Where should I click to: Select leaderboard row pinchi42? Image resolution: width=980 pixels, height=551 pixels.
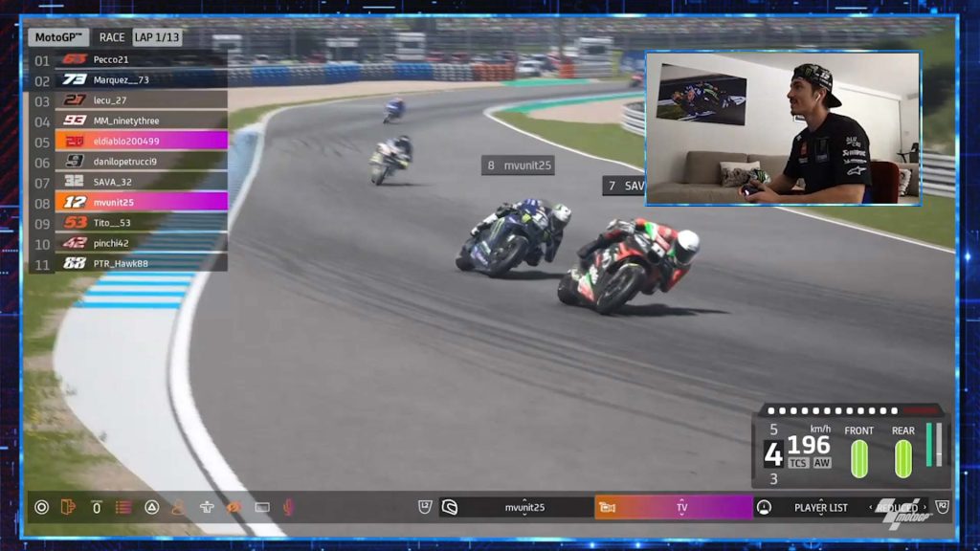142,243
